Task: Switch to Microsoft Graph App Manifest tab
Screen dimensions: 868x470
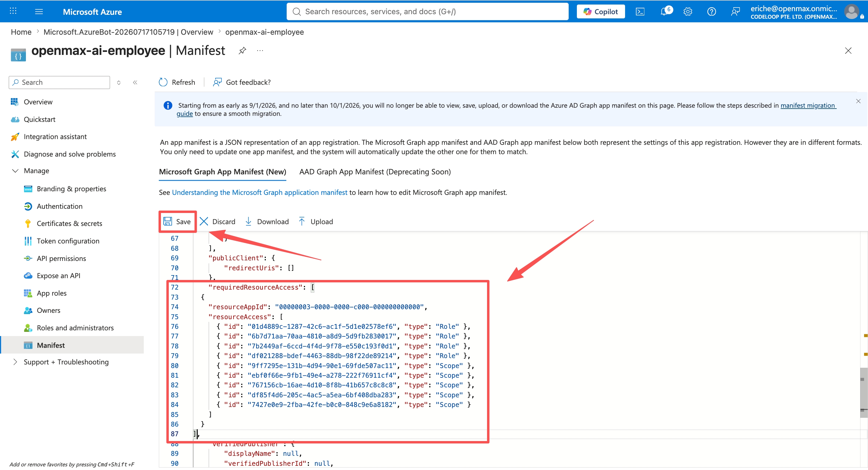Action: [x=222, y=172]
